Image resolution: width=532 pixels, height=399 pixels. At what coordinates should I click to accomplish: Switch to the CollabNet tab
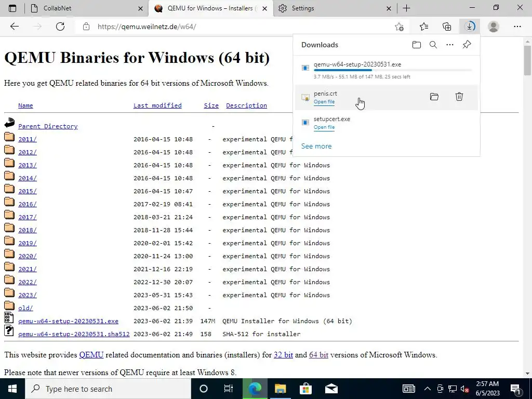point(87,8)
